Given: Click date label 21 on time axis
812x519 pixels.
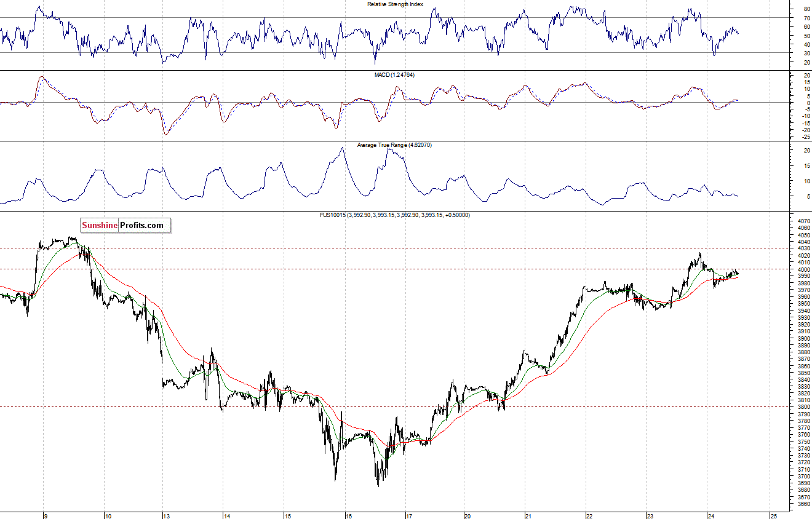Looking at the screenshot, I should [528, 515].
